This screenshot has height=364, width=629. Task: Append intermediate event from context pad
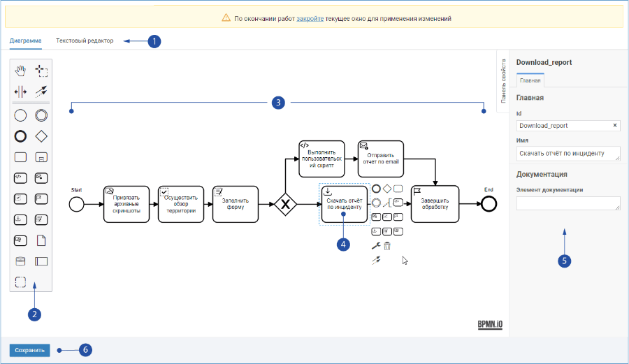376,203
